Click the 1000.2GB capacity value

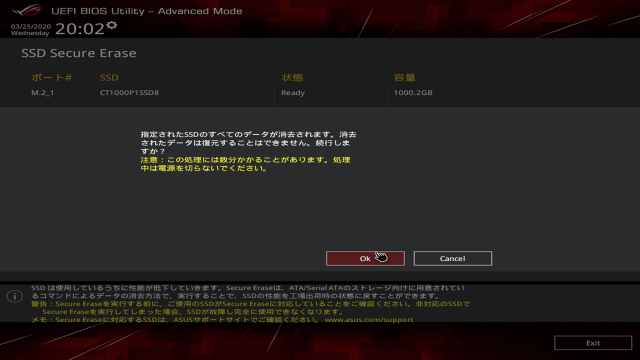[x=413, y=93]
